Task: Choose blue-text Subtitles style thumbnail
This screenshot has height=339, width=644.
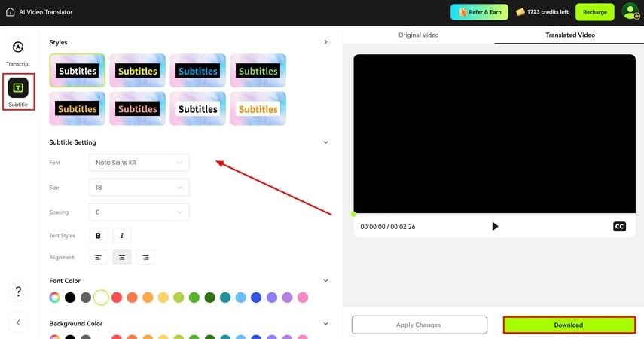Action: [198, 71]
